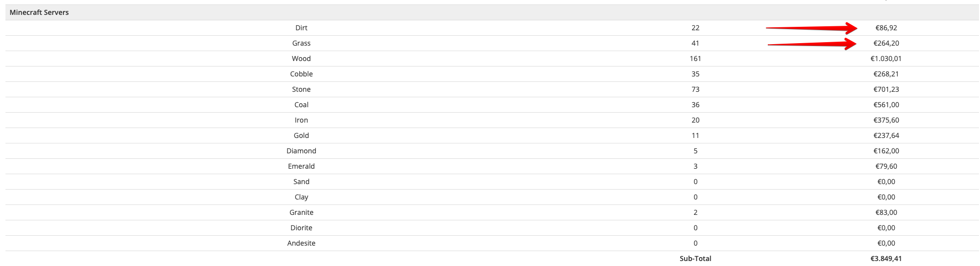Select the Emerald product name

click(301, 166)
